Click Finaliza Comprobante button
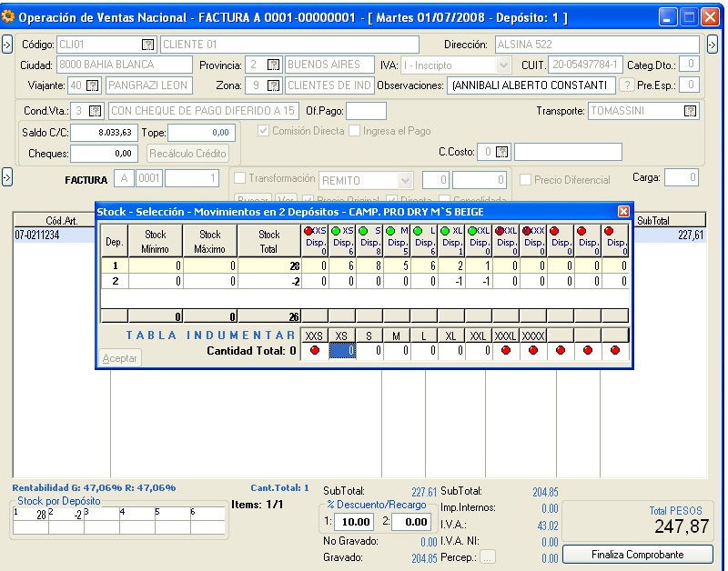 (637, 554)
